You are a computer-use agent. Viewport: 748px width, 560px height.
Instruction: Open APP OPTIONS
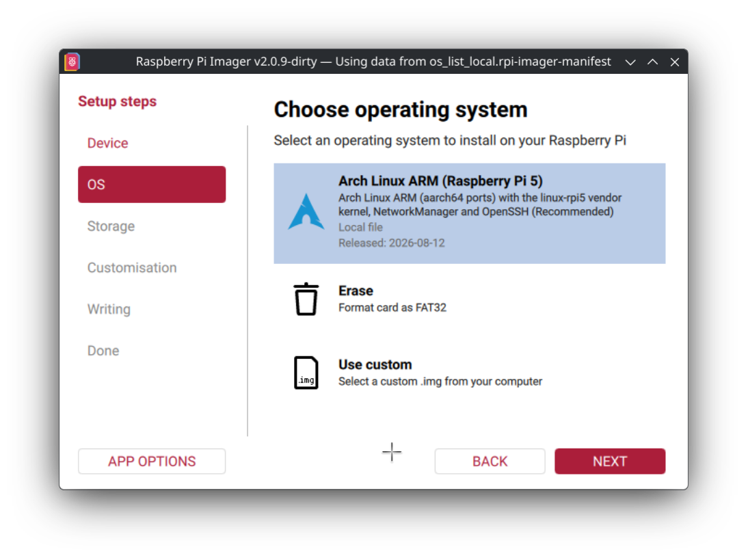pos(152,462)
